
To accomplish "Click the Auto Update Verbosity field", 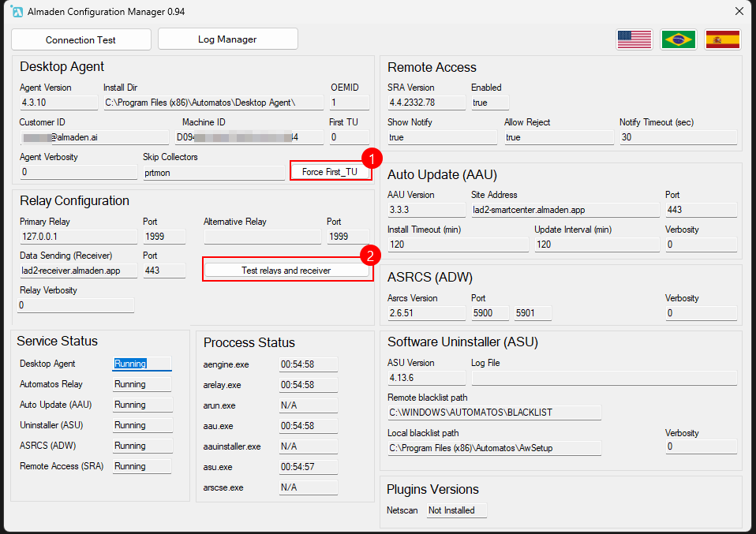I will (x=701, y=245).
